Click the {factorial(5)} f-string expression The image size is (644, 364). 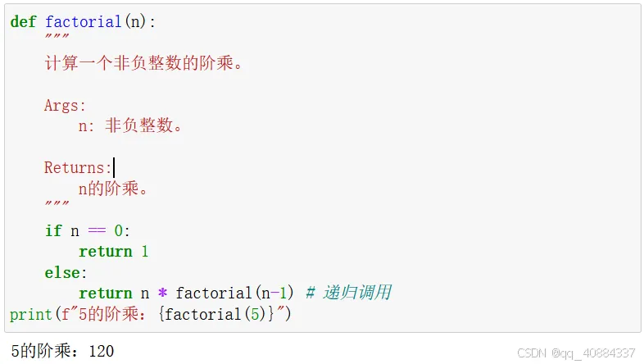(x=216, y=314)
